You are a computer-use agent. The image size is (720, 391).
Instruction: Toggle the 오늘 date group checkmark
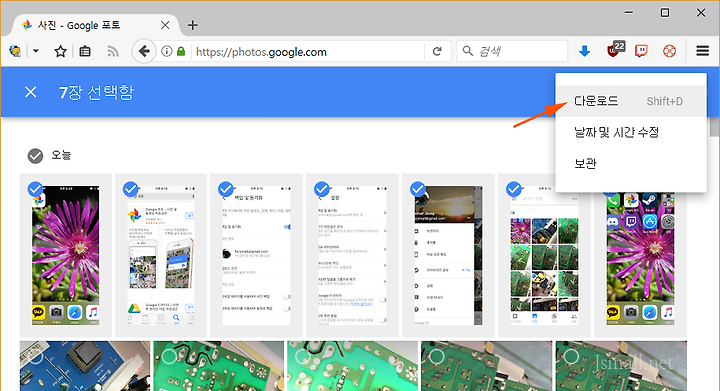pos(35,156)
